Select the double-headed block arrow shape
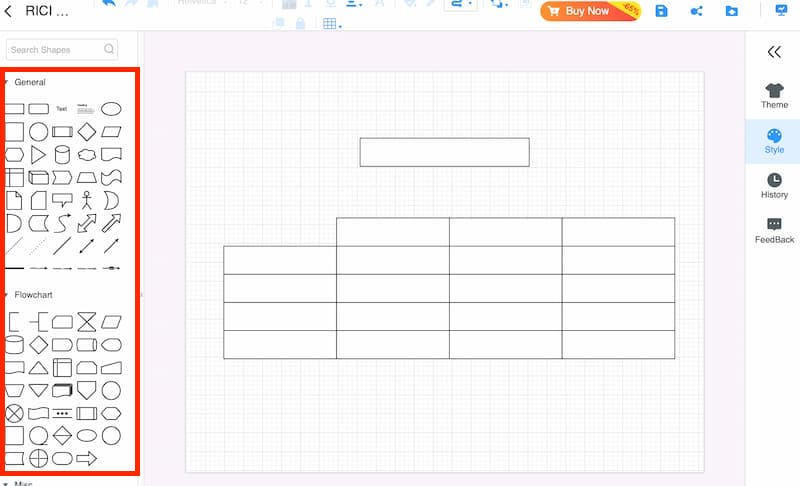 click(87, 223)
